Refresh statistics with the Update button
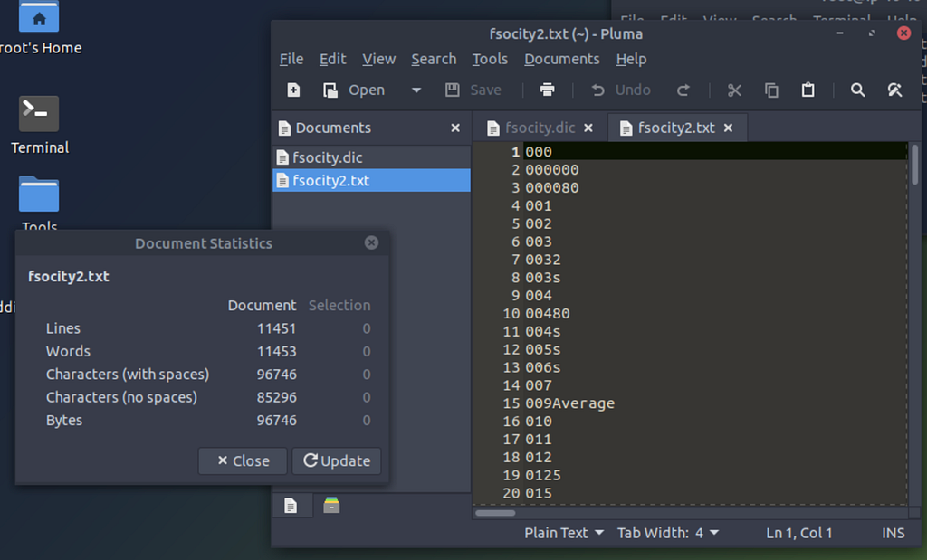The height and width of the screenshot is (560, 927). click(337, 460)
